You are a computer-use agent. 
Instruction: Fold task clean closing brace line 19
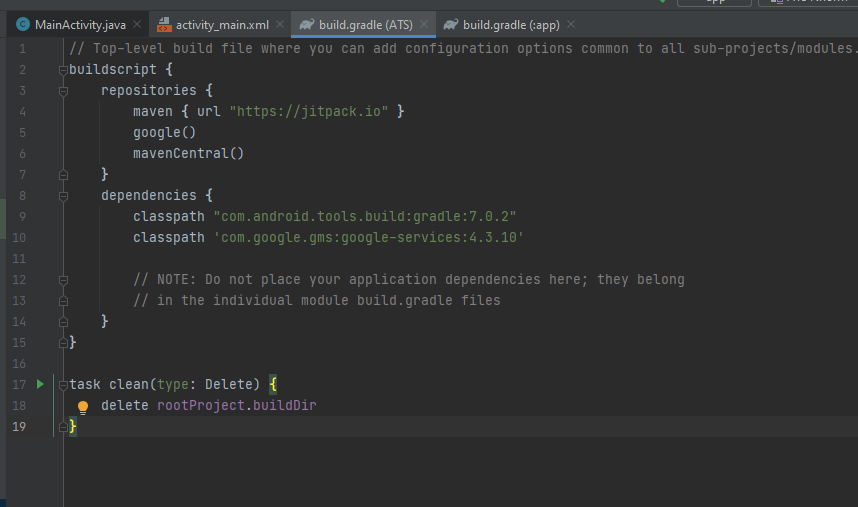pyautogui.click(x=63, y=427)
